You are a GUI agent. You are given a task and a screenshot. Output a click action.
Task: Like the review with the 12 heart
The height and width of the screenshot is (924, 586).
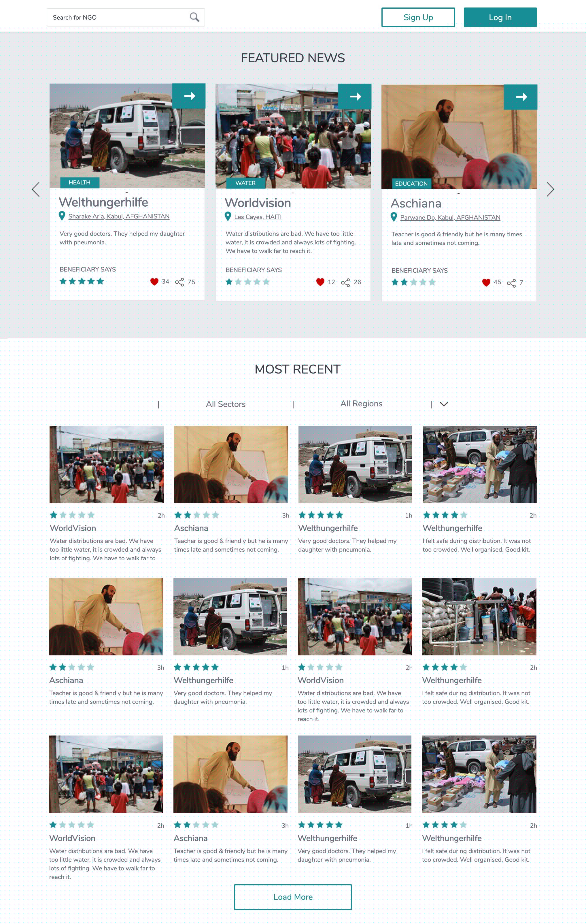pyautogui.click(x=320, y=282)
